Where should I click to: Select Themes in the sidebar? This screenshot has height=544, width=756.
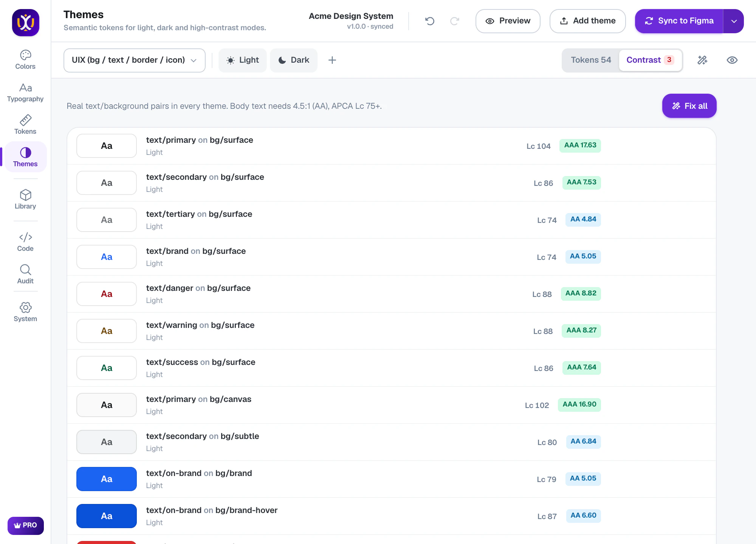tap(25, 157)
